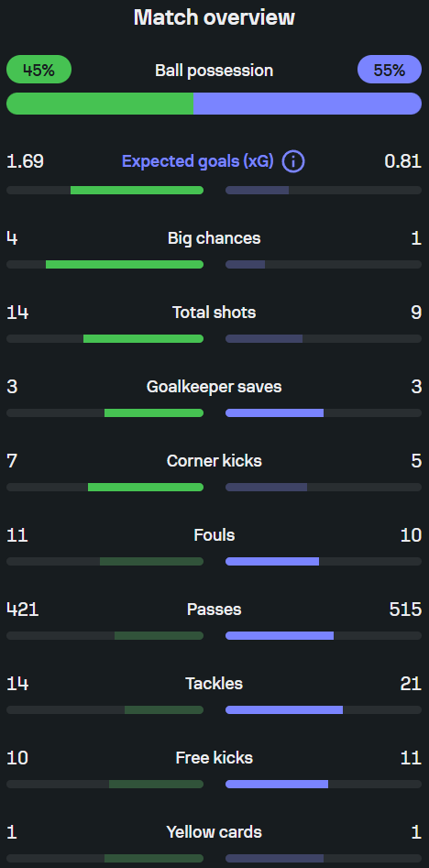429x868 pixels.
Task: Click the Ball possession label
Action: point(214,71)
